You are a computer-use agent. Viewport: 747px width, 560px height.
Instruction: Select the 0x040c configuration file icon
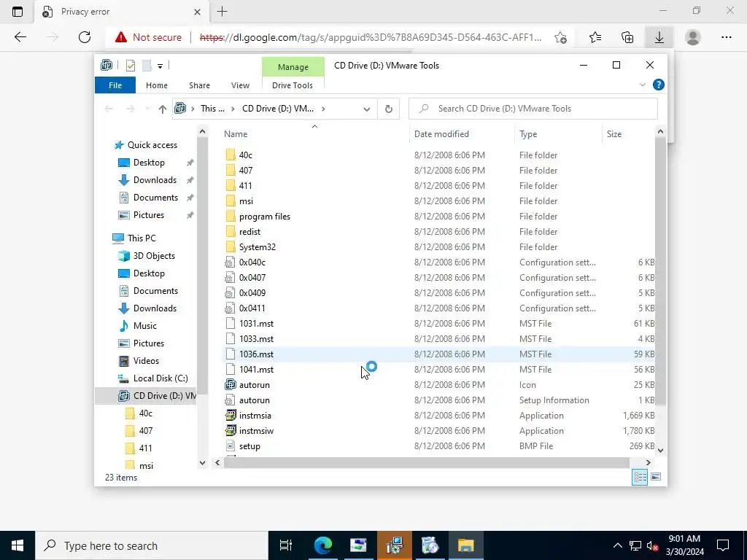[230, 262]
